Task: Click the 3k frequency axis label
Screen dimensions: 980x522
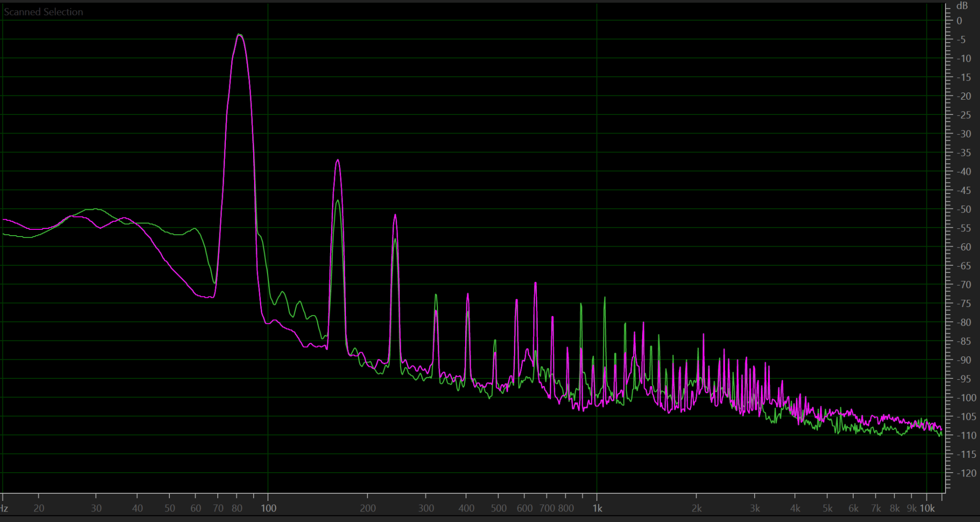Action: click(x=755, y=508)
